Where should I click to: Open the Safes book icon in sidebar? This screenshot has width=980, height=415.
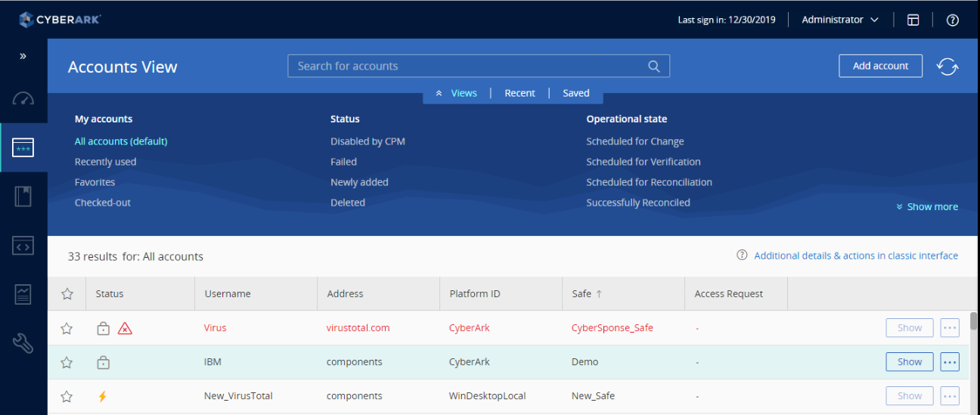[23, 197]
